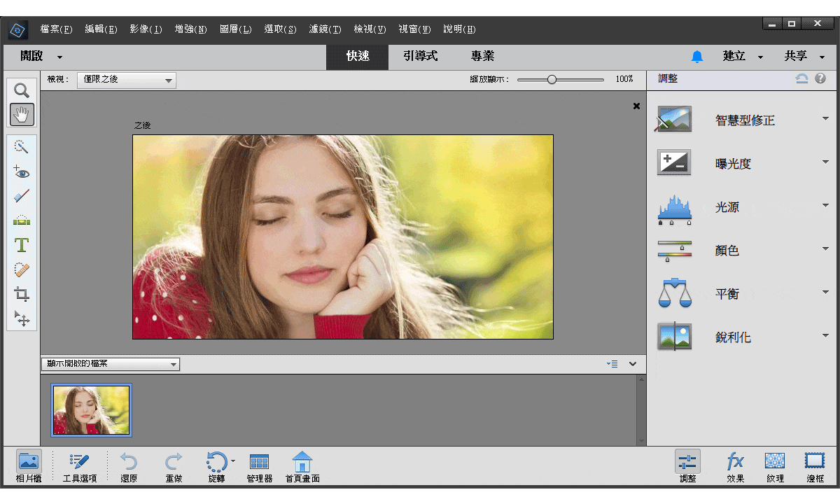The height and width of the screenshot is (504, 840).
Task: Select the Whiten Teeth tool
Action: (x=22, y=195)
